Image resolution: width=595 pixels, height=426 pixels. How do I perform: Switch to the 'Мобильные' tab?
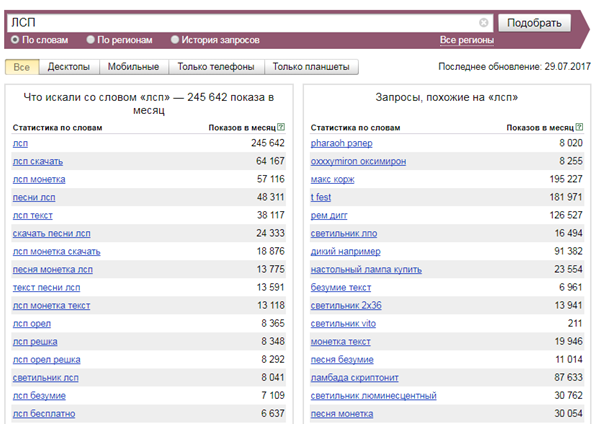[x=133, y=67]
